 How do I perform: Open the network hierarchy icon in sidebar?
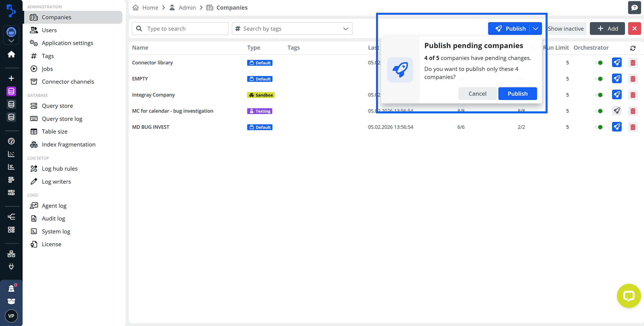click(11, 254)
